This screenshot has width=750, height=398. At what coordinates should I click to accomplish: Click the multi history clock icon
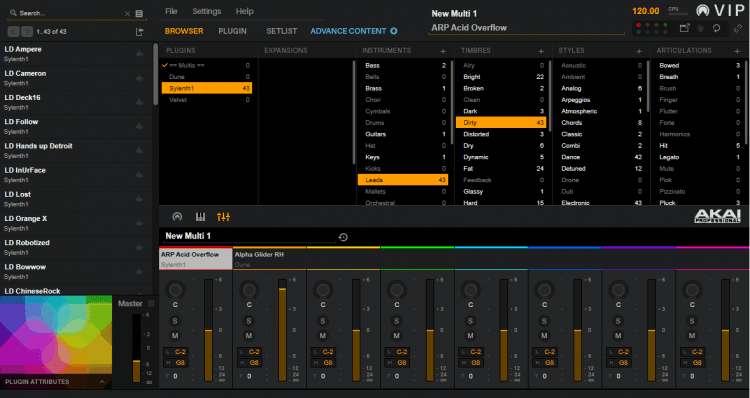343,237
